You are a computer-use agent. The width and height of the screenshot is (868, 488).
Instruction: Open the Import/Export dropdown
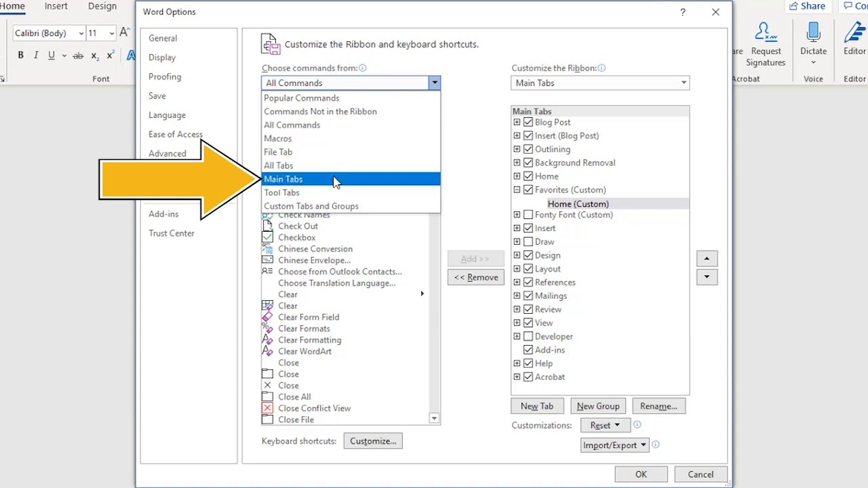coord(615,445)
